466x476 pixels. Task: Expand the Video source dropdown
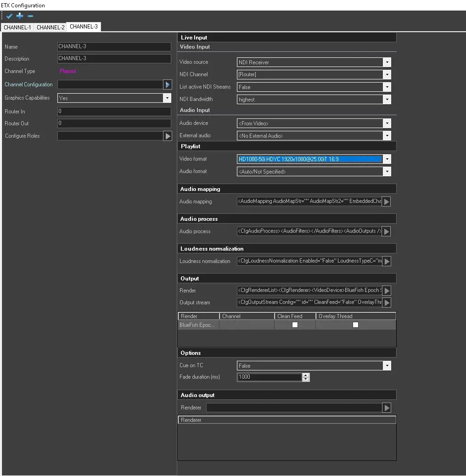pyautogui.click(x=387, y=62)
